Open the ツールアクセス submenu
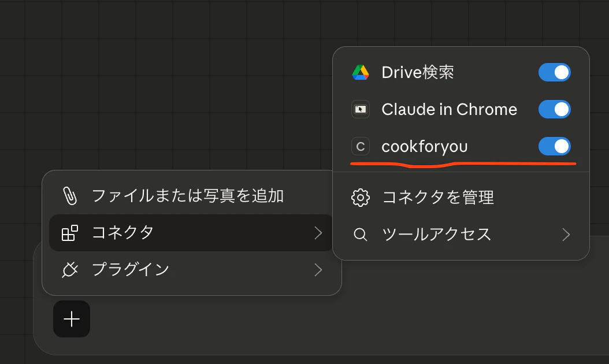 [x=461, y=235]
